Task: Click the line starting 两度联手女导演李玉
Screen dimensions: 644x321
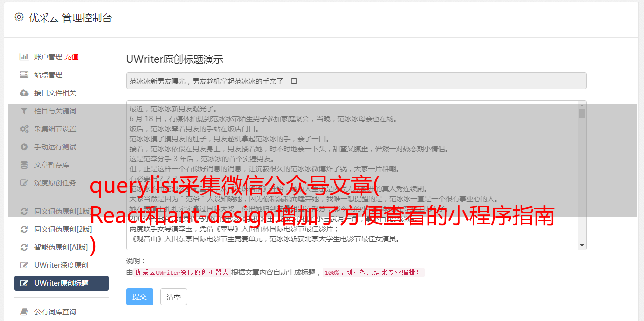Action: pos(234,229)
